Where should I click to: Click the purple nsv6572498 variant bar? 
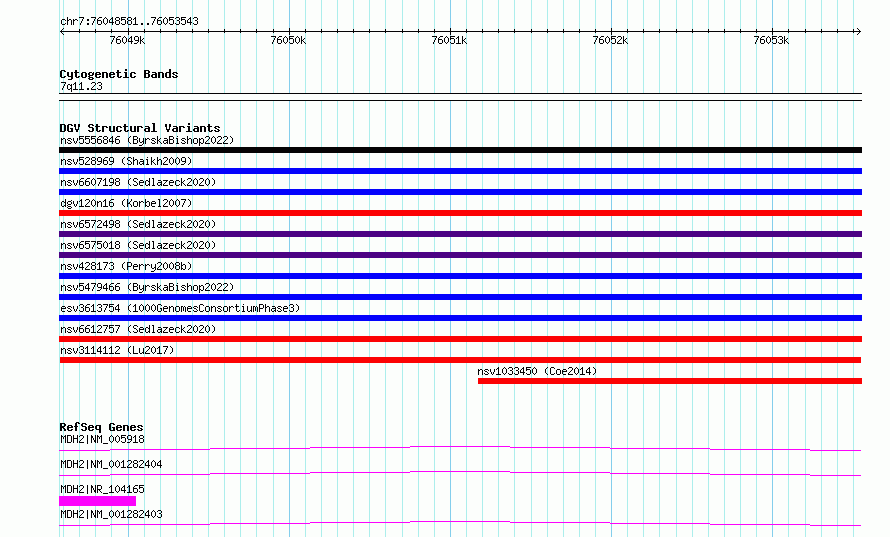pyautogui.click(x=460, y=234)
